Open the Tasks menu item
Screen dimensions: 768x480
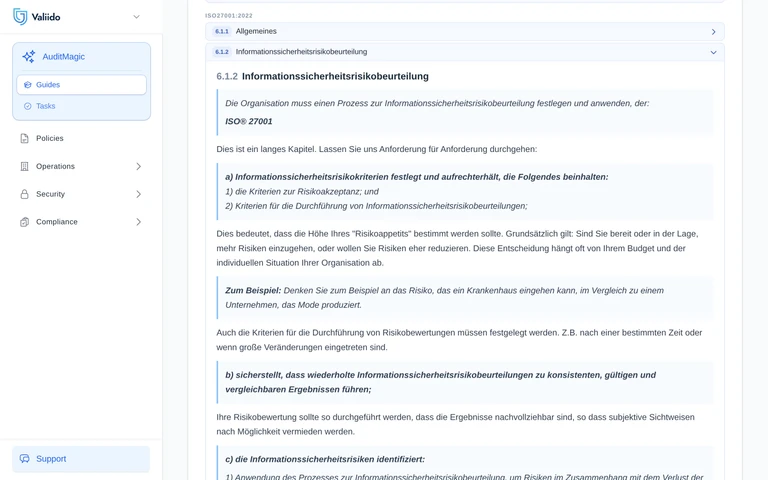click(46, 106)
